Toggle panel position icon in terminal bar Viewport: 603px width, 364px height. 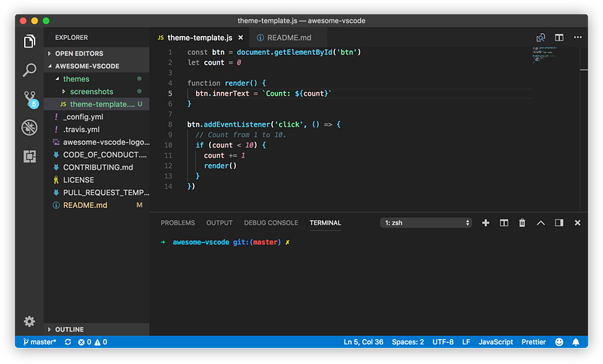click(x=559, y=223)
